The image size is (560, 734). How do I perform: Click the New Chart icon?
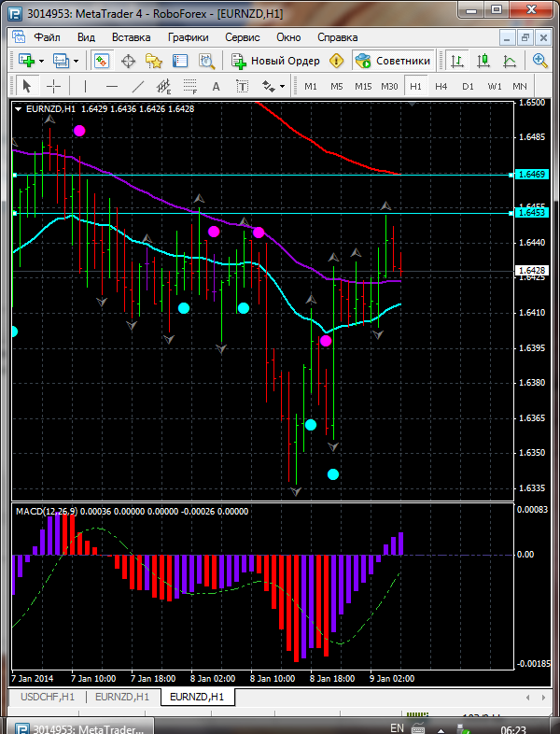tap(27, 61)
